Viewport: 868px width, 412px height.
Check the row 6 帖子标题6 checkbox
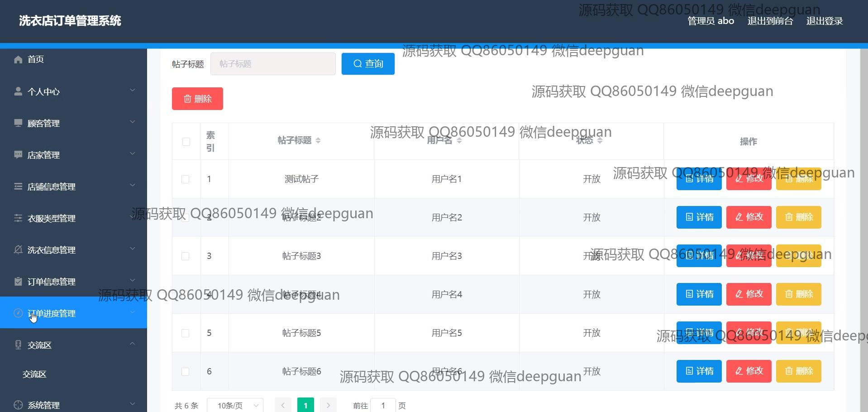coord(186,372)
